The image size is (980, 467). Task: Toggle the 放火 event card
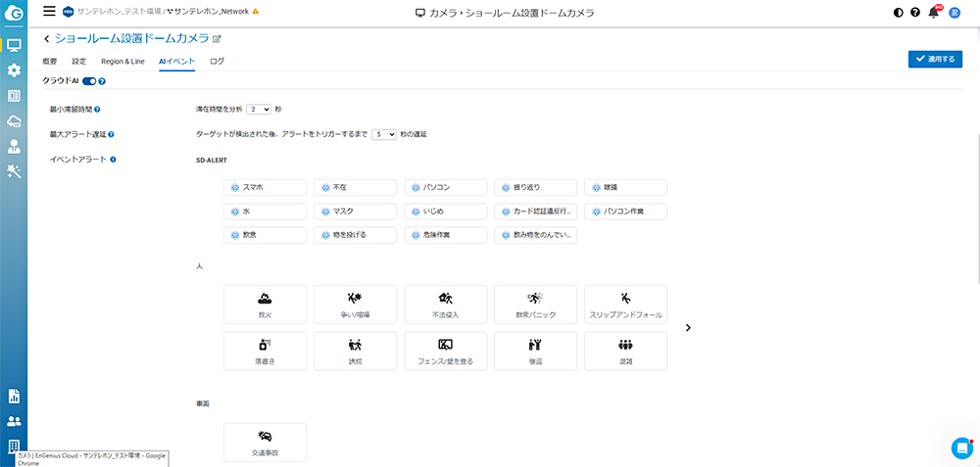click(265, 304)
